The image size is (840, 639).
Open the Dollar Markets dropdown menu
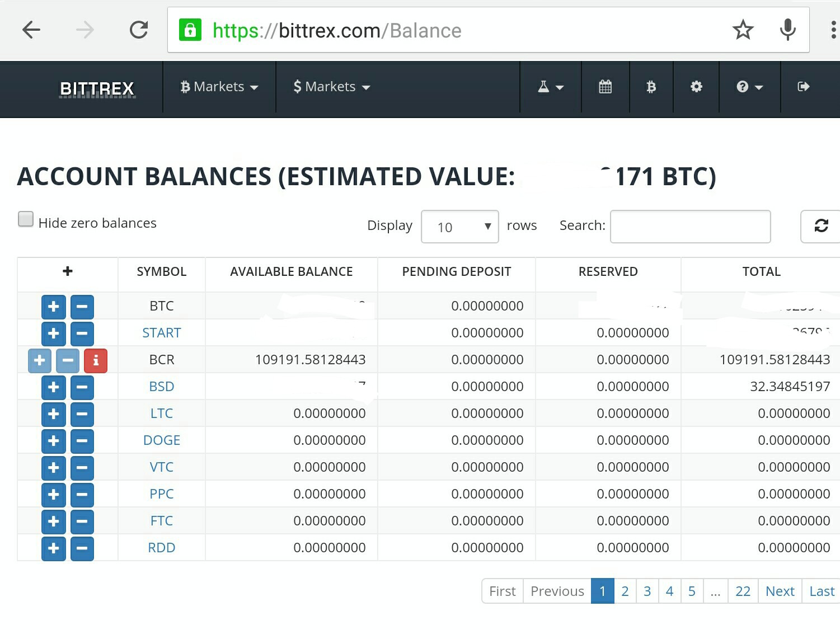(332, 87)
